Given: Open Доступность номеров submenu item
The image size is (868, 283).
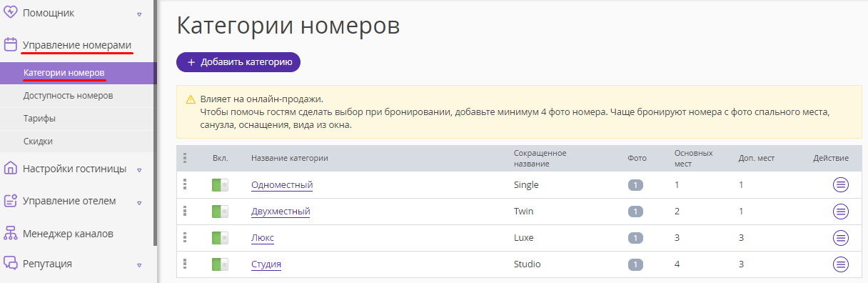Looking at the screenshot, I should [68, 96].
